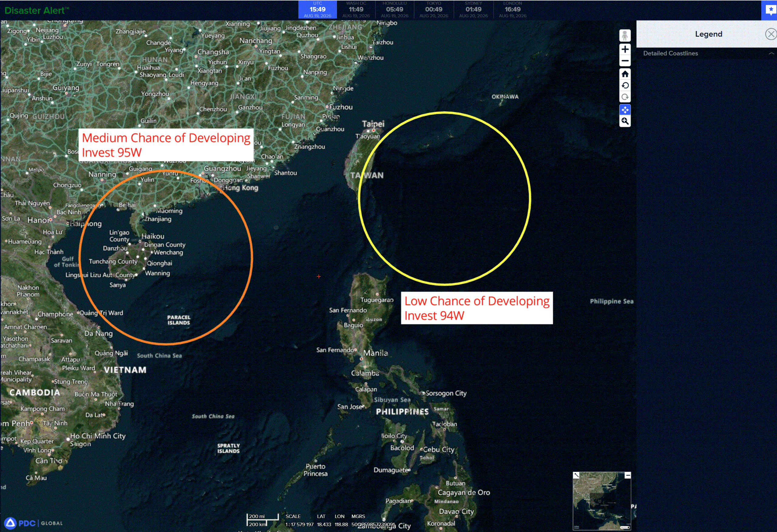Click the longitude value 118.88
This screenshot has height=532, width=777.
(x=341, y=524)
